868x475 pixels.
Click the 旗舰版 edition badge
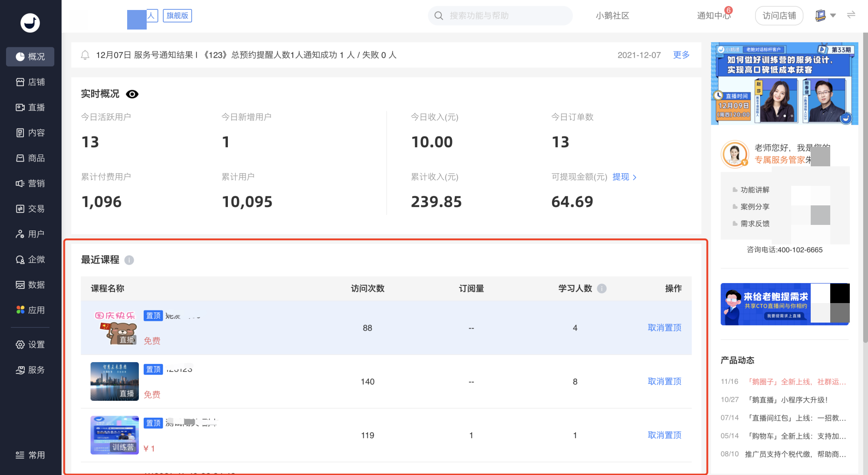pyautogui.click(x=178, y=16)
